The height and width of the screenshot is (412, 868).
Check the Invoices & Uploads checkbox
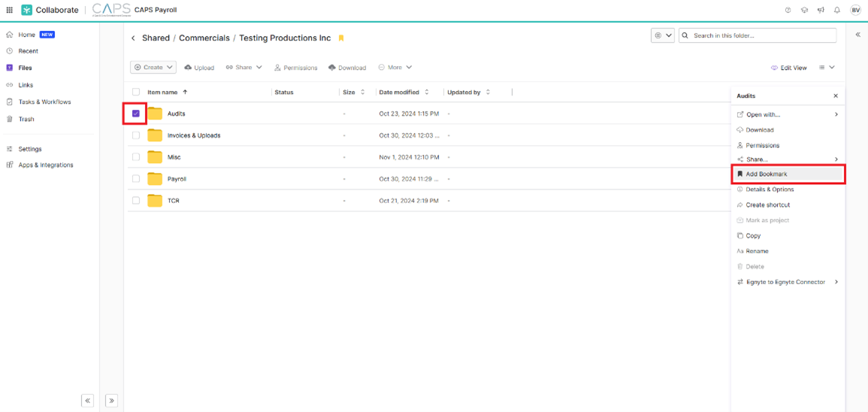point(136,135)
